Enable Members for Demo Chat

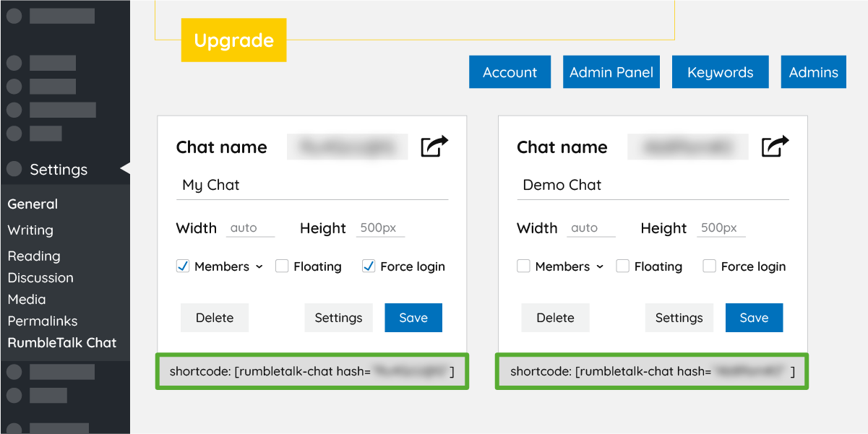click(x=523, y=266)
